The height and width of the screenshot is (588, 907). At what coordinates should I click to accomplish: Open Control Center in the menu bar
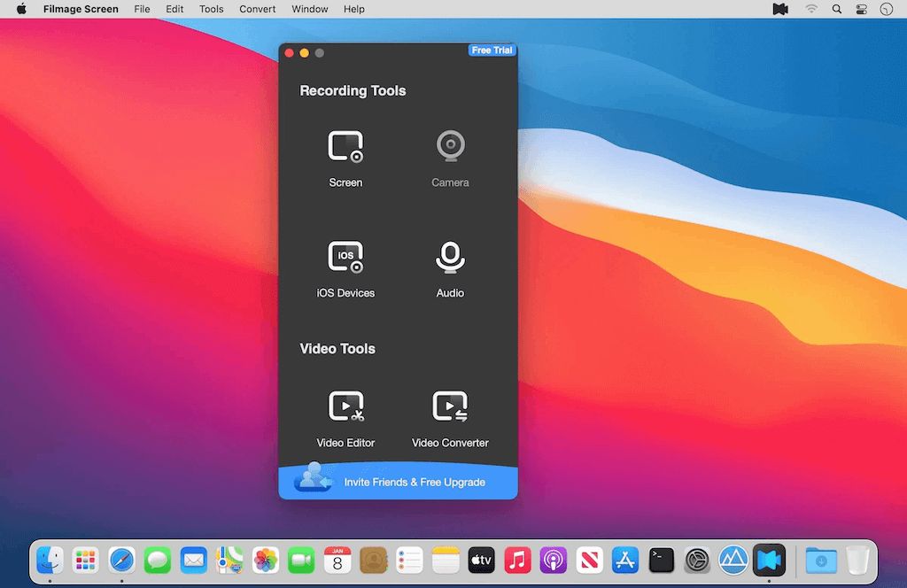(861, 9)
